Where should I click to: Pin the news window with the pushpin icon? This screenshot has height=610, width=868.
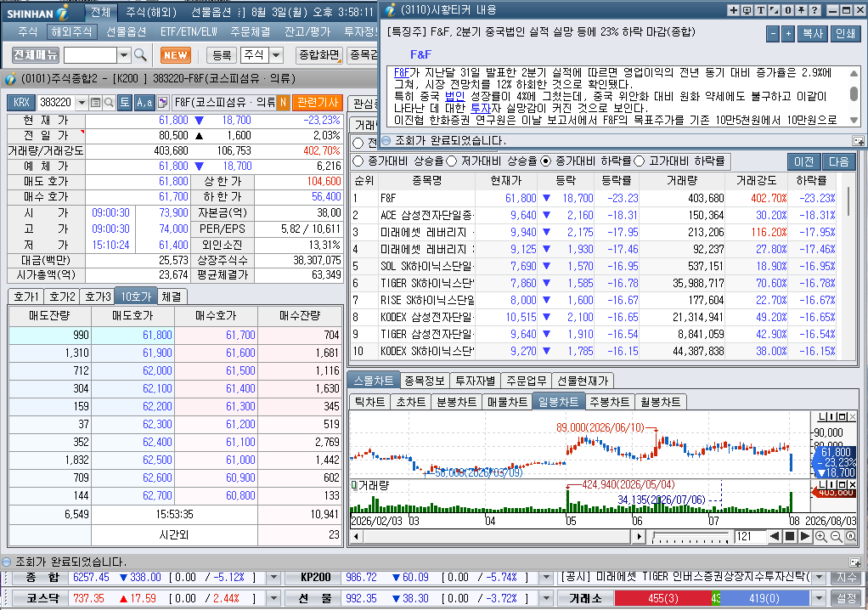coord(801,10)
